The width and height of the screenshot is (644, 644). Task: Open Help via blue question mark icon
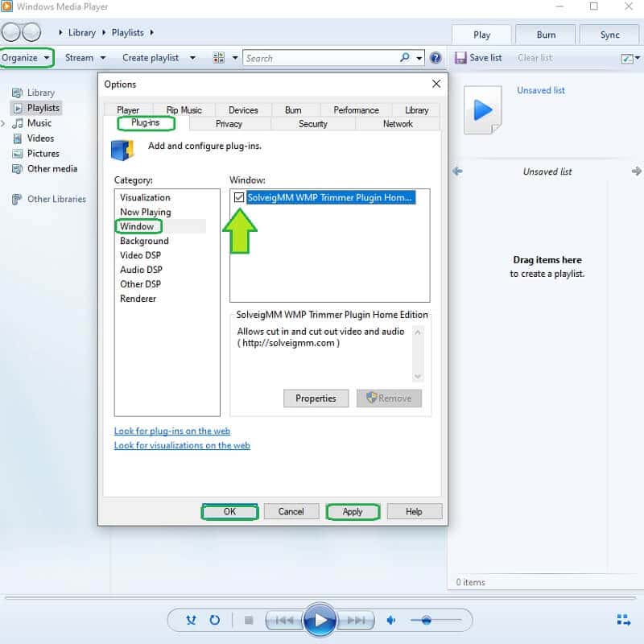pyautogui.click(x=436, y=58)
